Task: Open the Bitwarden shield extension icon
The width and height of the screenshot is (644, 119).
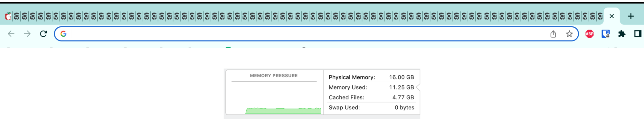Action: tap(606, 34)
